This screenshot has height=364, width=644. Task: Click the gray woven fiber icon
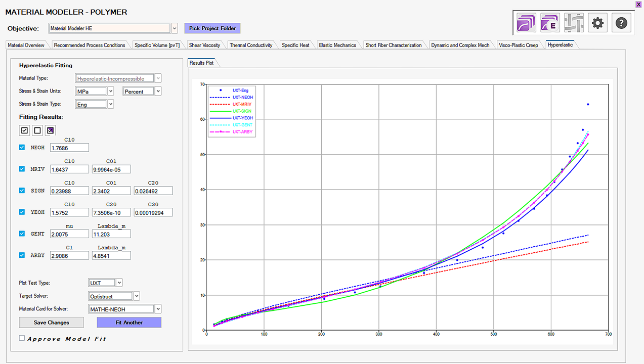574,23
